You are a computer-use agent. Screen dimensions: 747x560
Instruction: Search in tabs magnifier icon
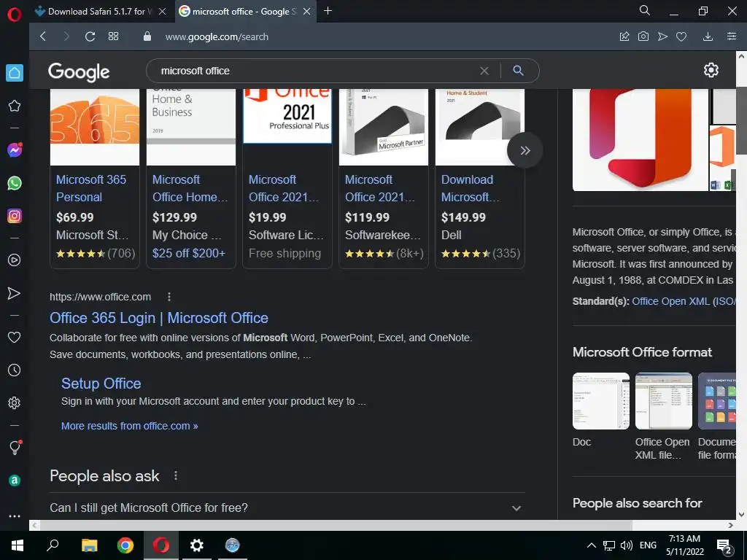point(645,10)
